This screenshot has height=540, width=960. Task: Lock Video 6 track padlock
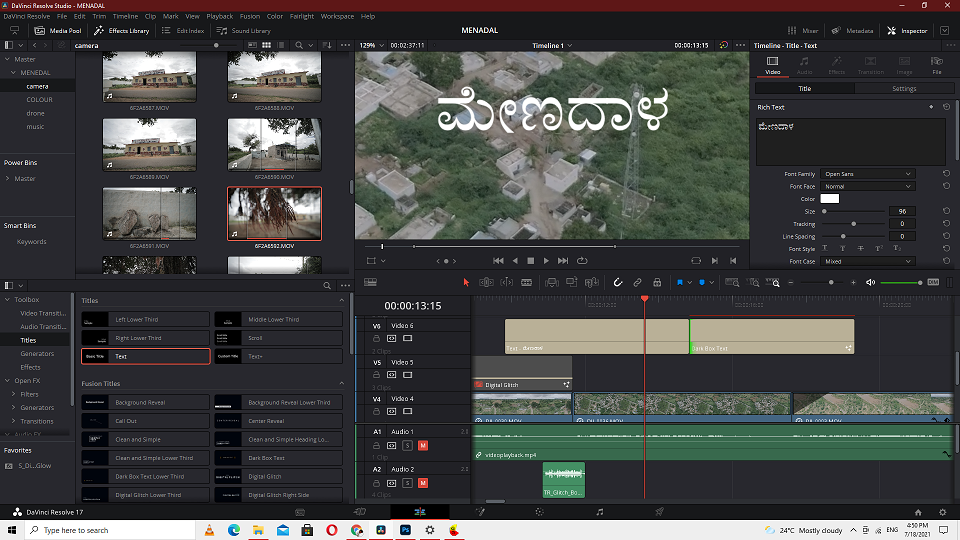pyautogui.click(x=377, y=338)
